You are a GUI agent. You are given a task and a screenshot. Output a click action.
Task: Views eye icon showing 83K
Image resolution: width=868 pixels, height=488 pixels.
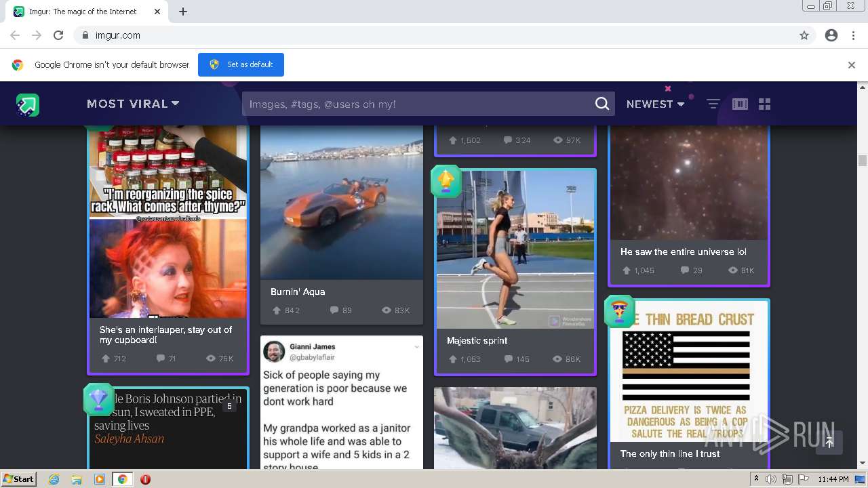click(387, 310)
